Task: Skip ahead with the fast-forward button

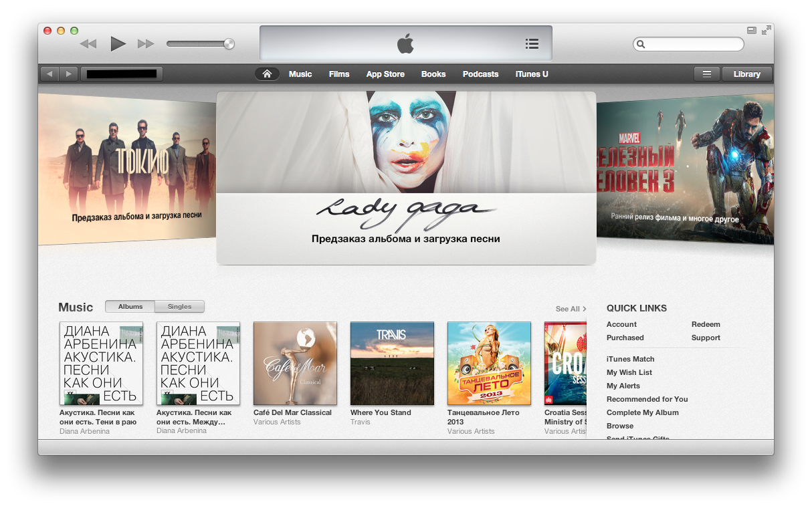Action: tap(146, 44)
